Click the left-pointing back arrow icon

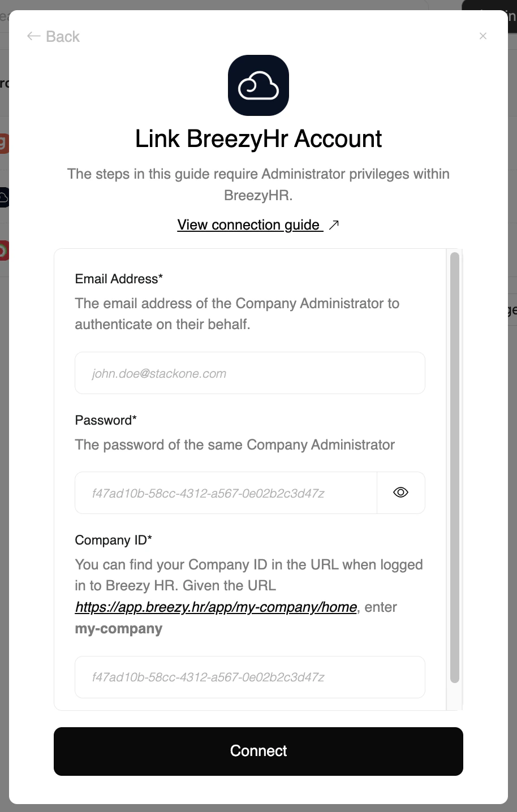pyautogui.click(x=32, y=36)
